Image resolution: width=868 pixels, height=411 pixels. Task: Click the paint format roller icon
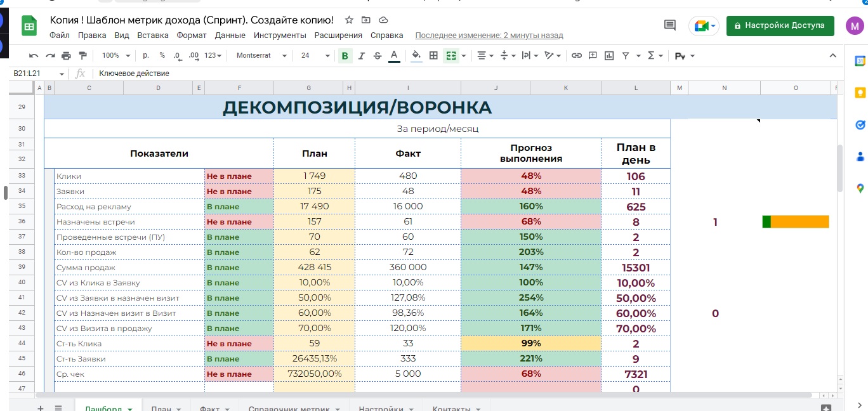point(82,56)
